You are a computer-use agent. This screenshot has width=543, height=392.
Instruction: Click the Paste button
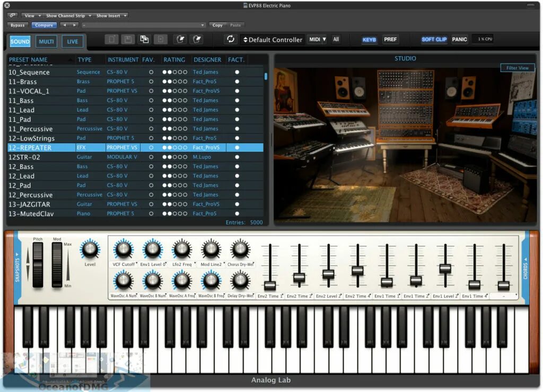click(x=235, y=25)
